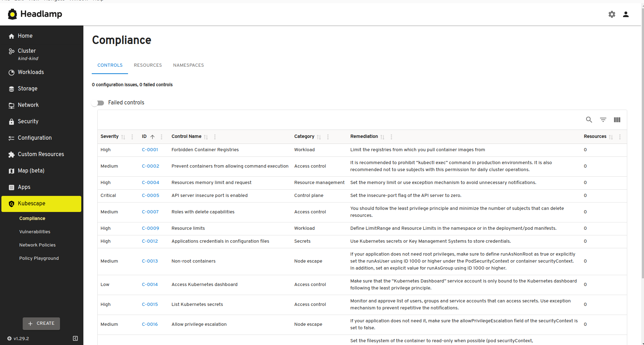Click 'Allow privilege escalation' control name

199,324
